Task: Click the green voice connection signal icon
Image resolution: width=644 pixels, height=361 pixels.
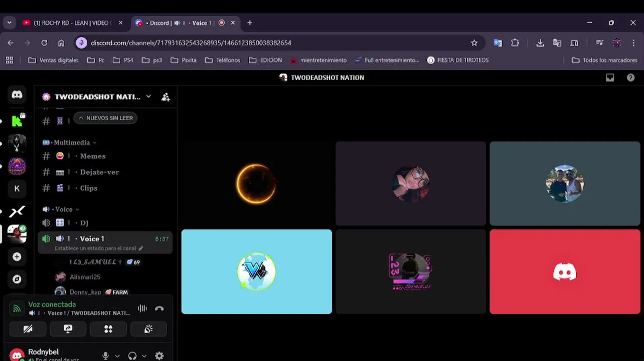Action: point(17,309)
